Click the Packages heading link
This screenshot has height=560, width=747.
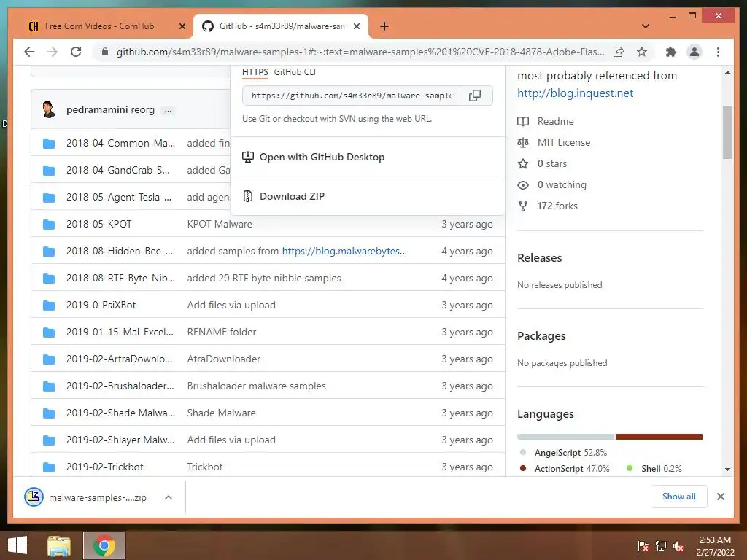pos(542,336)
